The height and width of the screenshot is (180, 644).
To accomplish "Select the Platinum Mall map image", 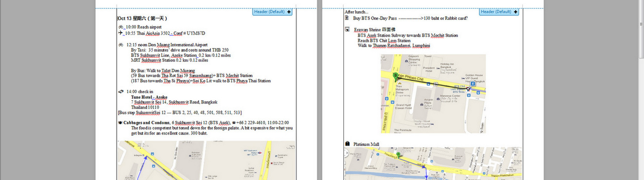I will (x=433, y=163).
